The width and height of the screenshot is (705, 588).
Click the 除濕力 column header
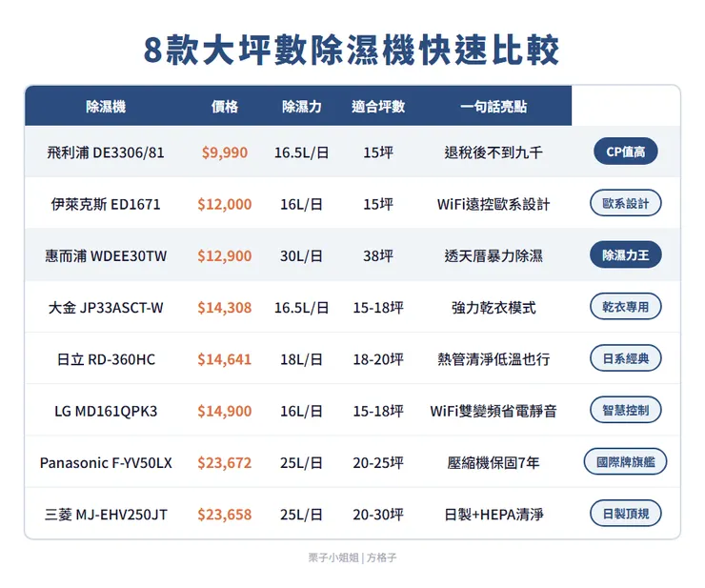[302, 107]
